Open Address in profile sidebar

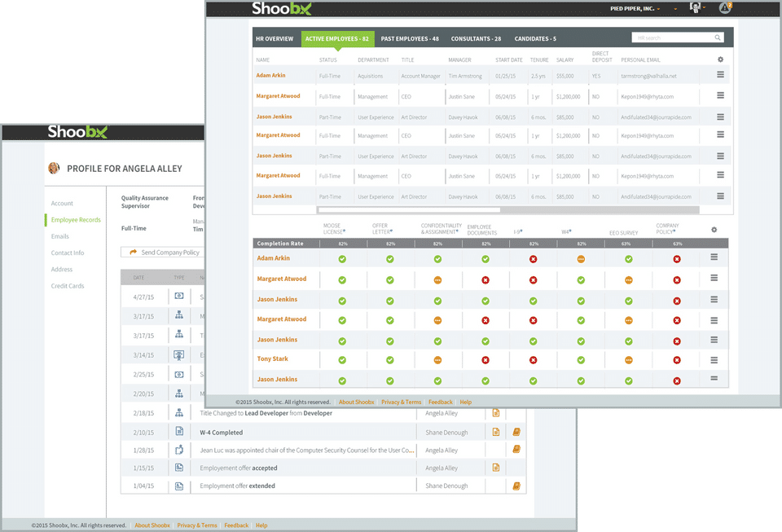61,269
